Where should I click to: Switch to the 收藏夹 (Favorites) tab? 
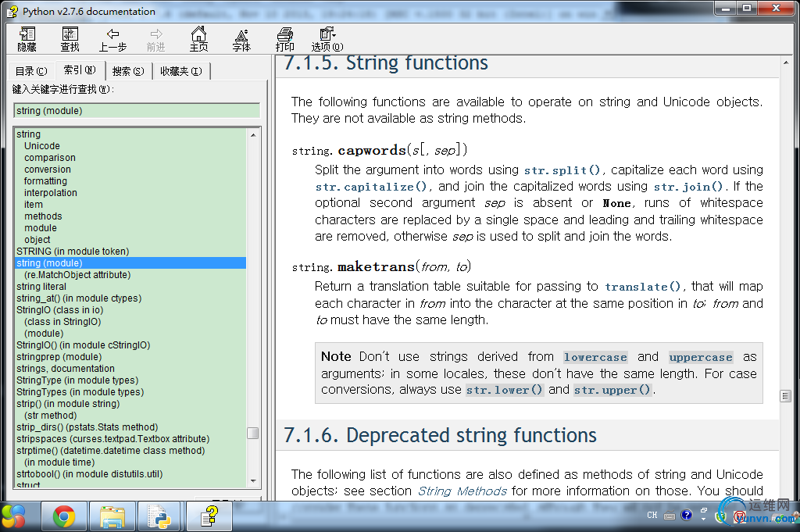(181, 71)
